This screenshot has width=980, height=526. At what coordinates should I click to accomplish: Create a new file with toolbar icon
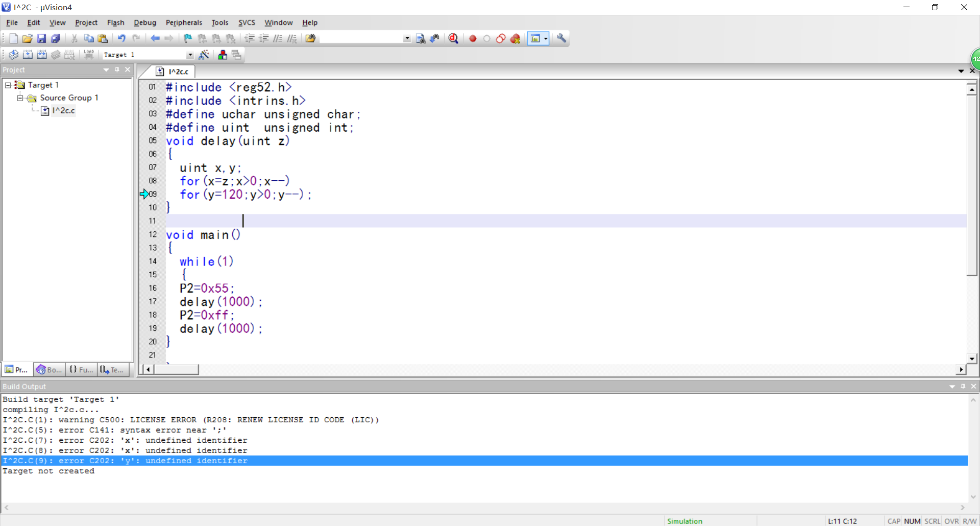[x=13, y=38]
